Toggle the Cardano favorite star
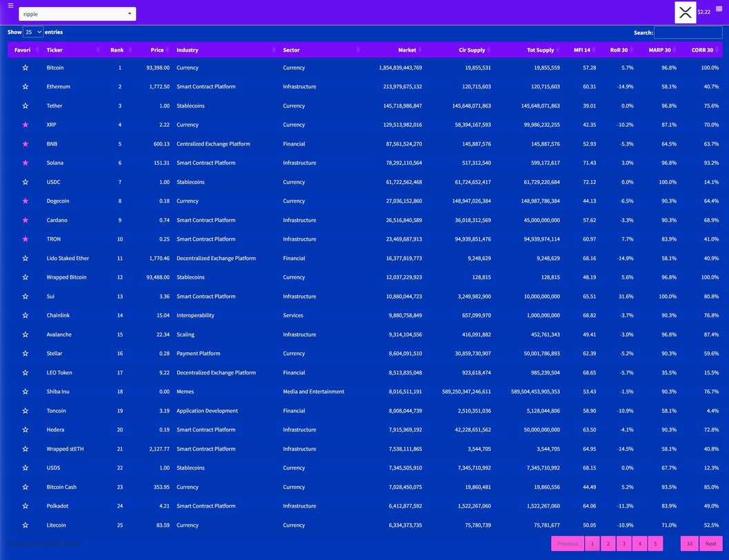Image resolution: width=729 pixels, height=560 pixels. pyautogui.click(x=25, y=220)
